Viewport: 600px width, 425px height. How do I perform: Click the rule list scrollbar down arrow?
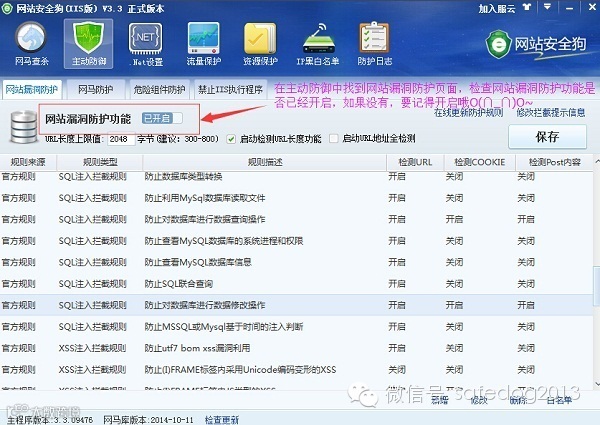pyautogui.click(x=597, y=383)
